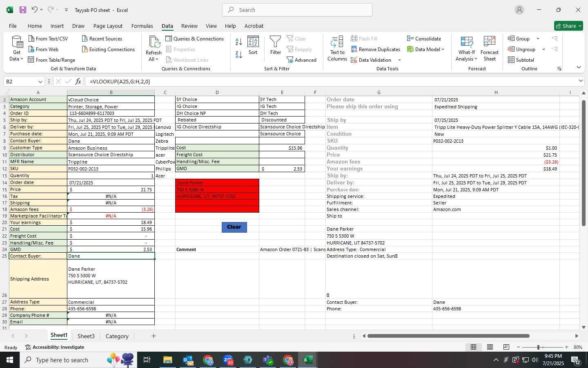Click the vertical scrollbar thumb
The height and width of the screenshot is (368, 588).
[x=584, y=163]
